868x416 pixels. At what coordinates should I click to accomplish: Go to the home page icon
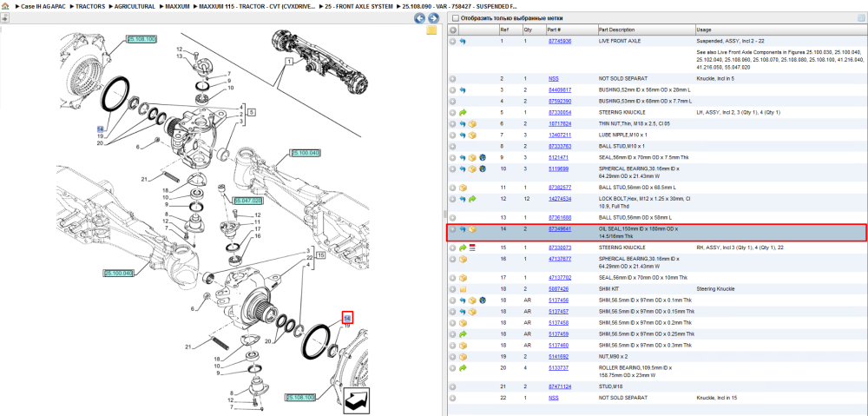tap(5, 7)
